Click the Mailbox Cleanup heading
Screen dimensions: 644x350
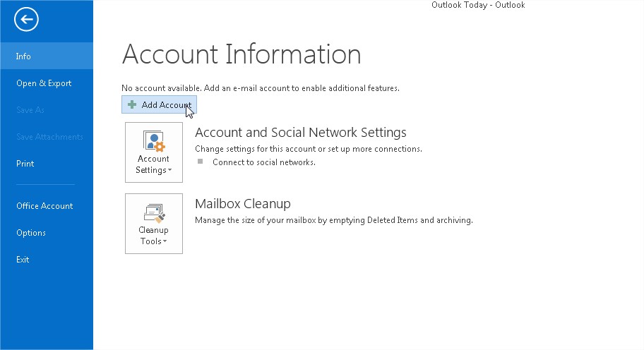coord(243,203)
